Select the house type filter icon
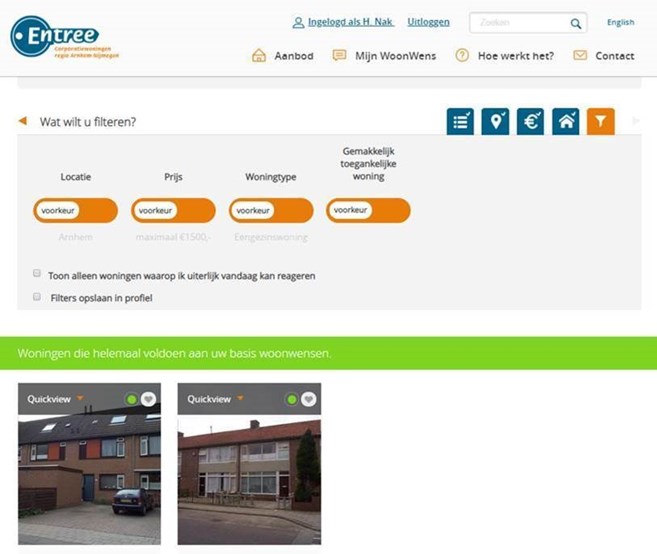Image resolution: width=657 pixels, height=554 pixels. pos(566,122)
